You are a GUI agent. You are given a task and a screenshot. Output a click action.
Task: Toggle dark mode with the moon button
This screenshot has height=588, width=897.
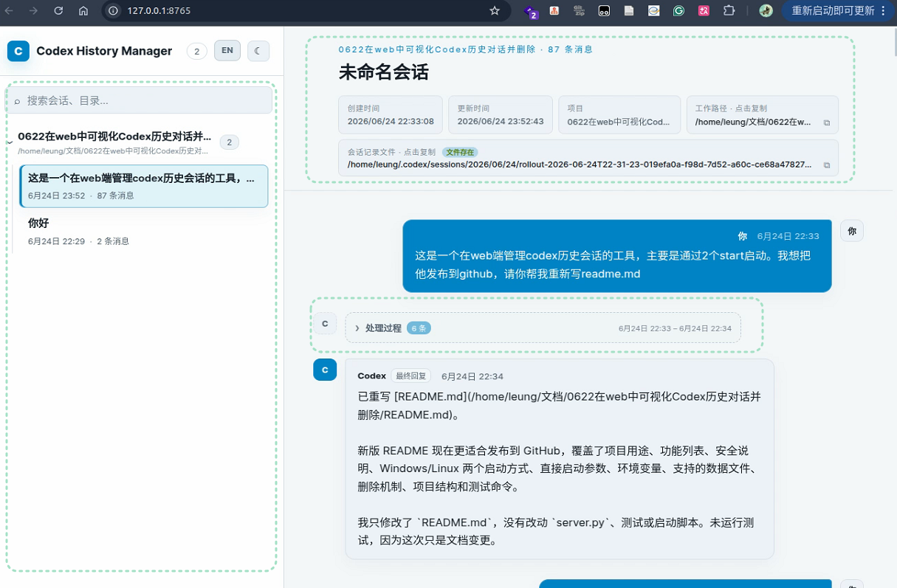click(258, 51)
